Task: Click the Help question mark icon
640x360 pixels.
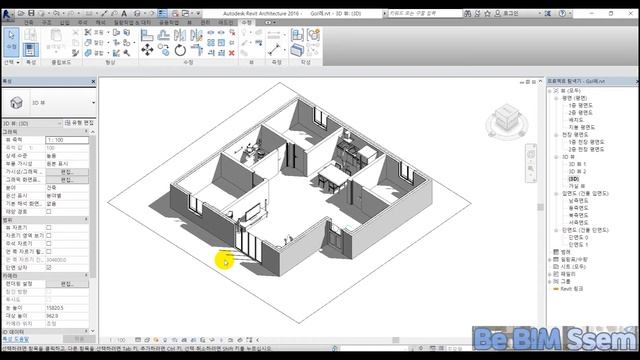Action: point(562,13)
